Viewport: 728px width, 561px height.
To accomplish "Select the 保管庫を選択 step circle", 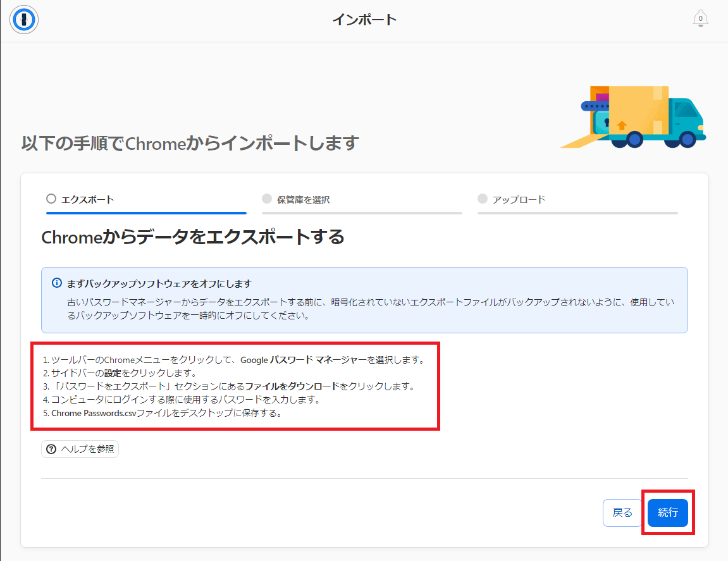I will tap(266, 199).
